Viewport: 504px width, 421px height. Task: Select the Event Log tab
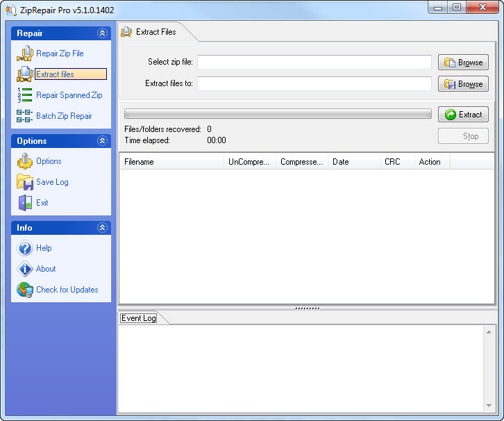139,318
